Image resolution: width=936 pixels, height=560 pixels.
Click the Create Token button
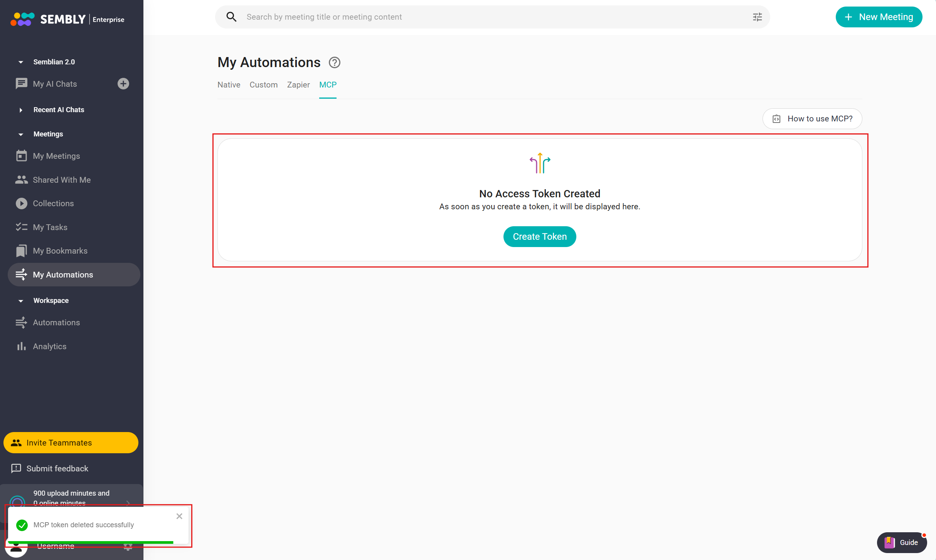539,237
